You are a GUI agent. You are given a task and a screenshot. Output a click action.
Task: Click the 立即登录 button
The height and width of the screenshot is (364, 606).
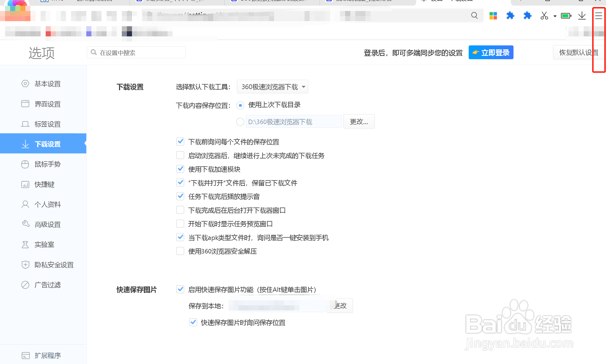(x=491, y=52)
